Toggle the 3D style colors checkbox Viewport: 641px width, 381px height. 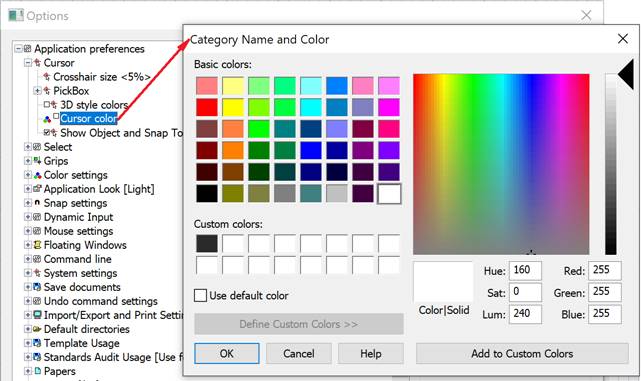pos(47,104)
